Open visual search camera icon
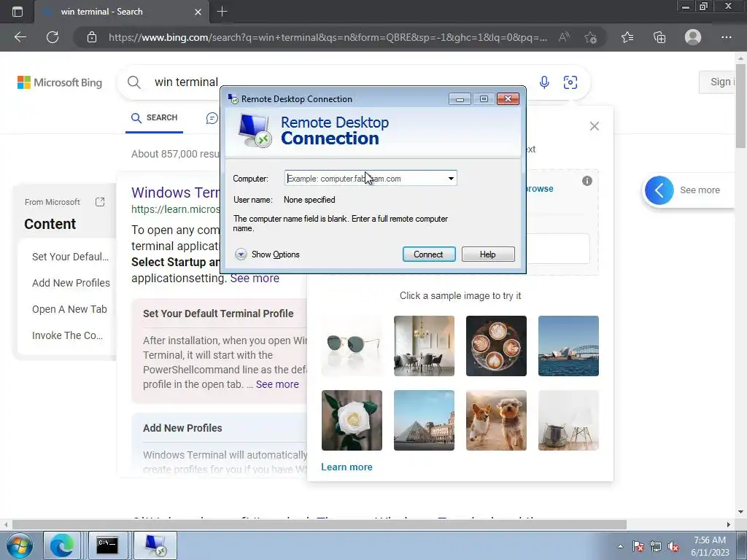 click(x=570, y=82)
